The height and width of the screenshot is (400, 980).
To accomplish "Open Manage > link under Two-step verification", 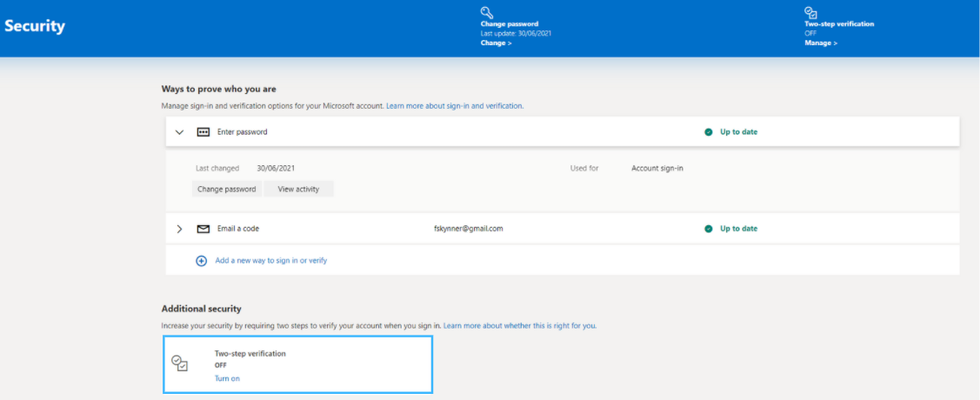I will 821,43.
